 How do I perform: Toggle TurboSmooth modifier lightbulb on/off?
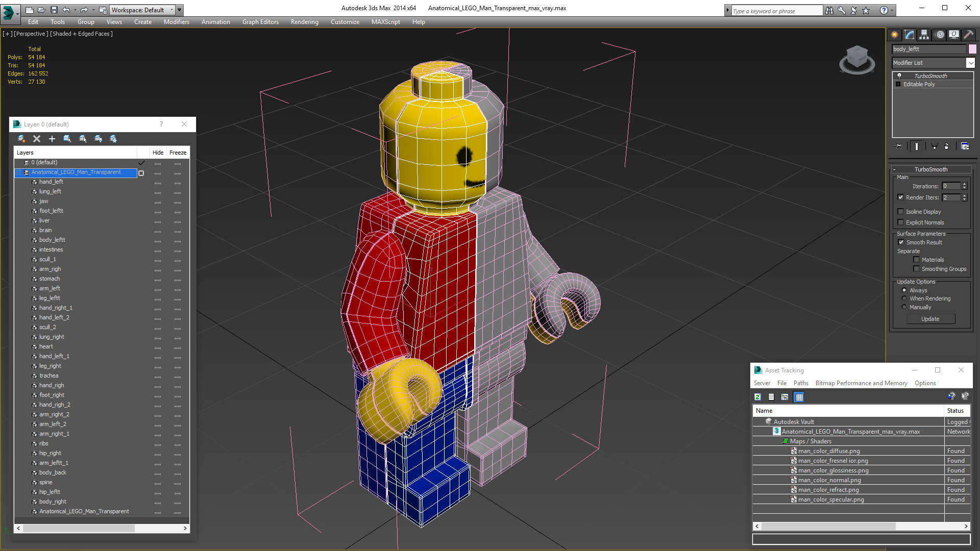(x=899, y=76)
